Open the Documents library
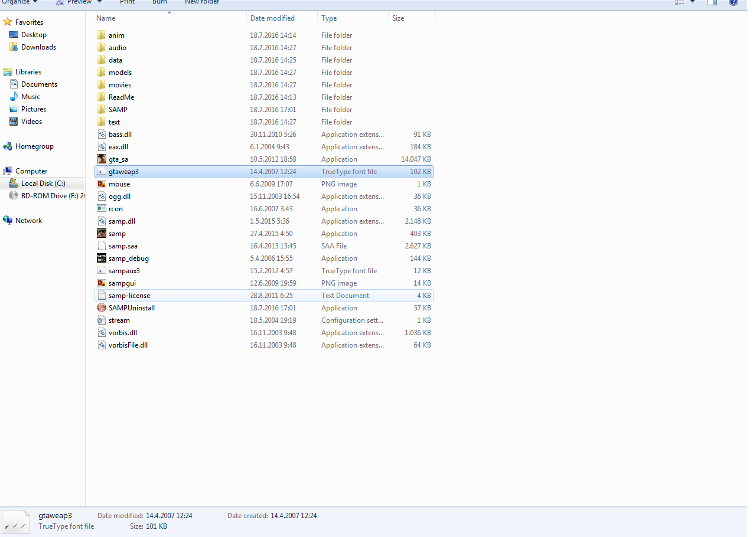Image resolution: width=756 pixels, height=537 pixels. 39,84
